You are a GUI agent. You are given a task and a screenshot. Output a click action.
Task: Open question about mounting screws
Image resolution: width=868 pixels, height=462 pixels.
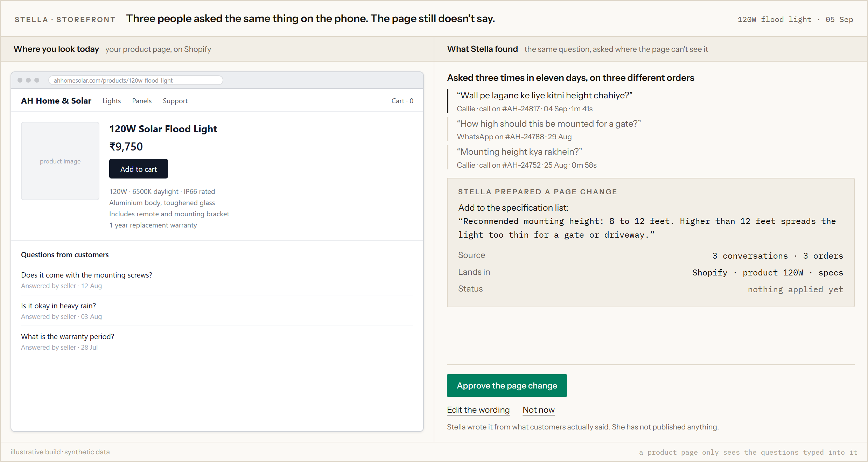[86, 275]
